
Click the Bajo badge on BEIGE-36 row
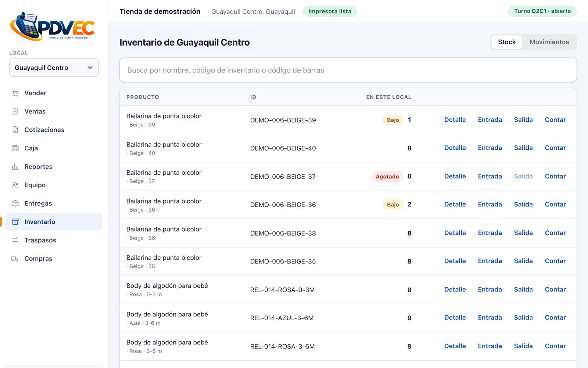(x=393, y=205)
